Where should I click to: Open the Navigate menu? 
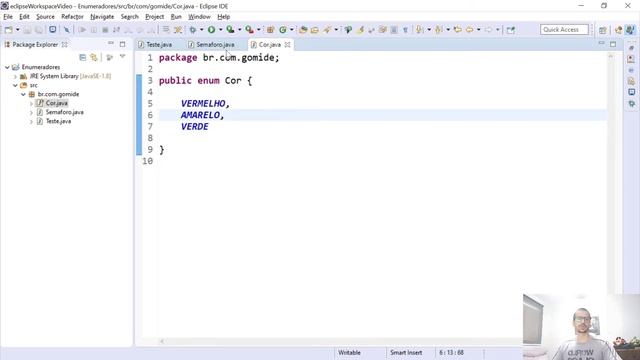(102, 17)
